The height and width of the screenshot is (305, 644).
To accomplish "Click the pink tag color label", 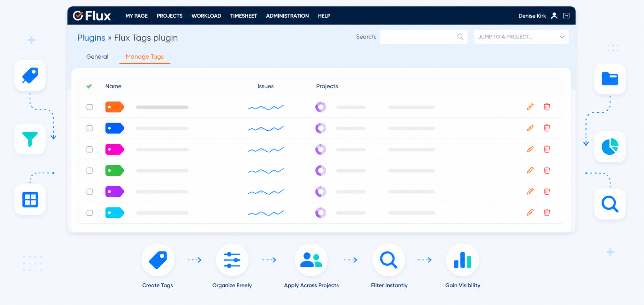I will click(x=114, y=149).
